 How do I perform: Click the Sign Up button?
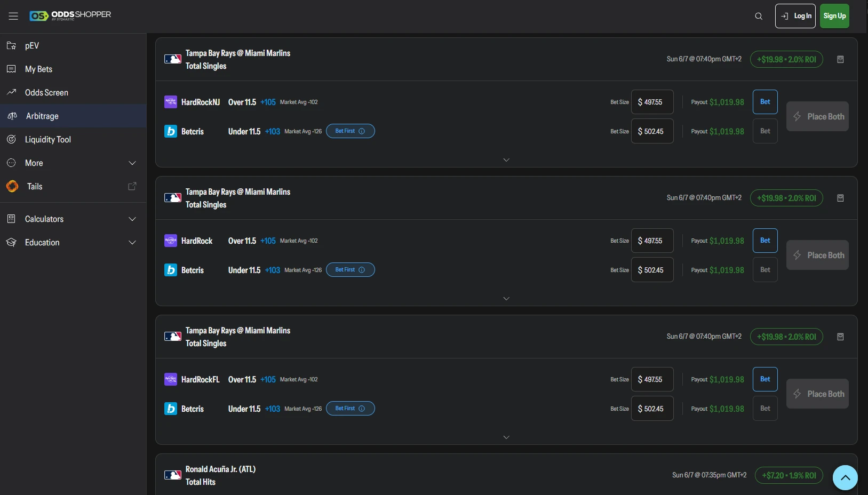point(834,16)
